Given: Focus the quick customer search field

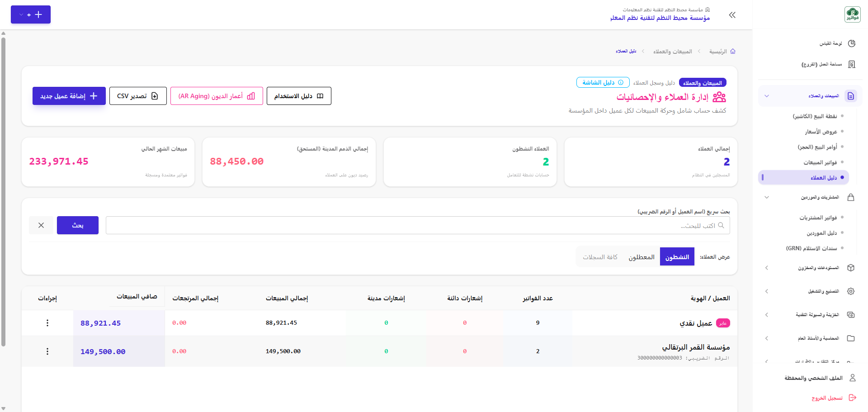Looking at the screenshot, I should point(418,225).
